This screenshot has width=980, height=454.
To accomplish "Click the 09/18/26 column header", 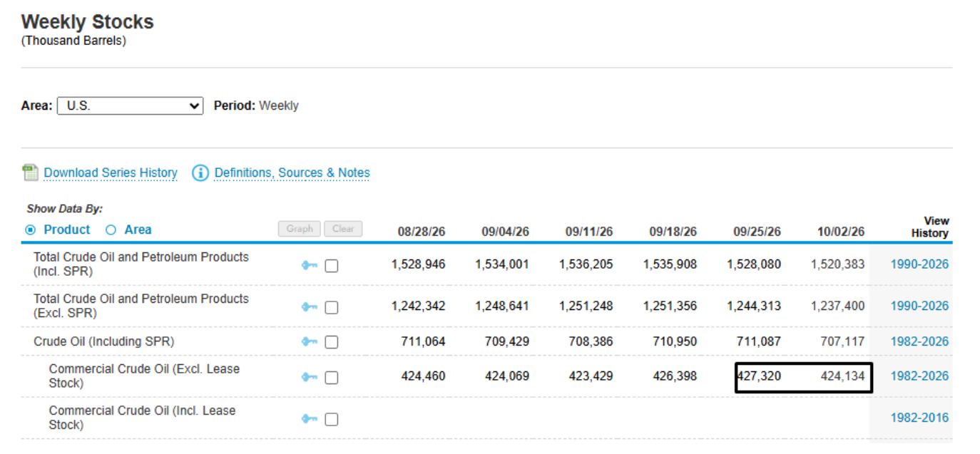I will click(x=673, y=232).
